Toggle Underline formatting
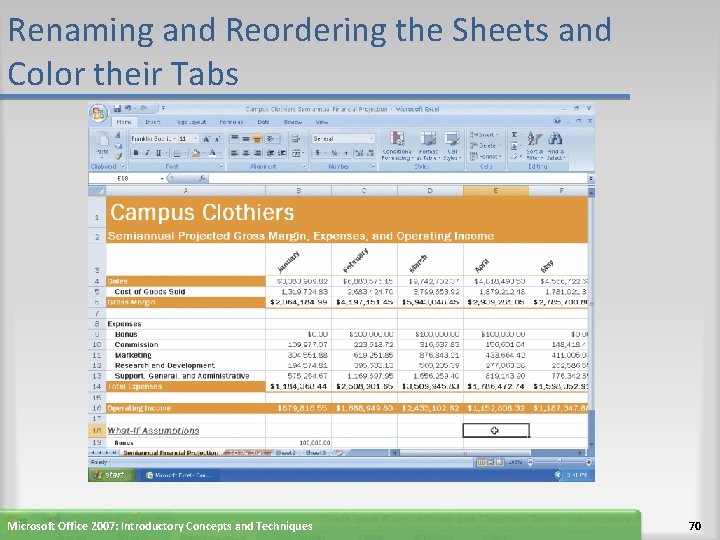The width and height of the screenshot is (720, 540). pos(158,153)
